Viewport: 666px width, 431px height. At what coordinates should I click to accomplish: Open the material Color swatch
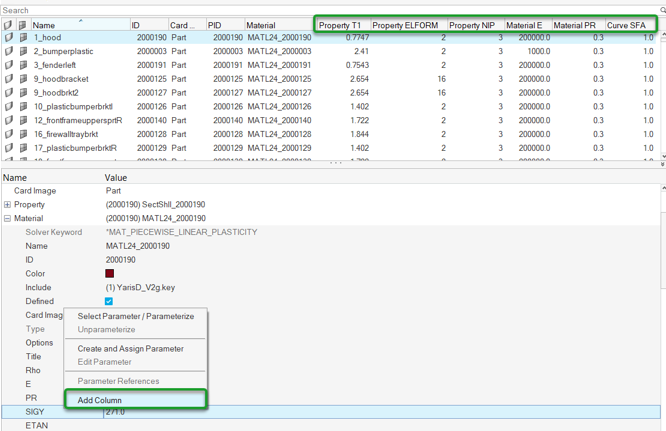pos(110,274)
